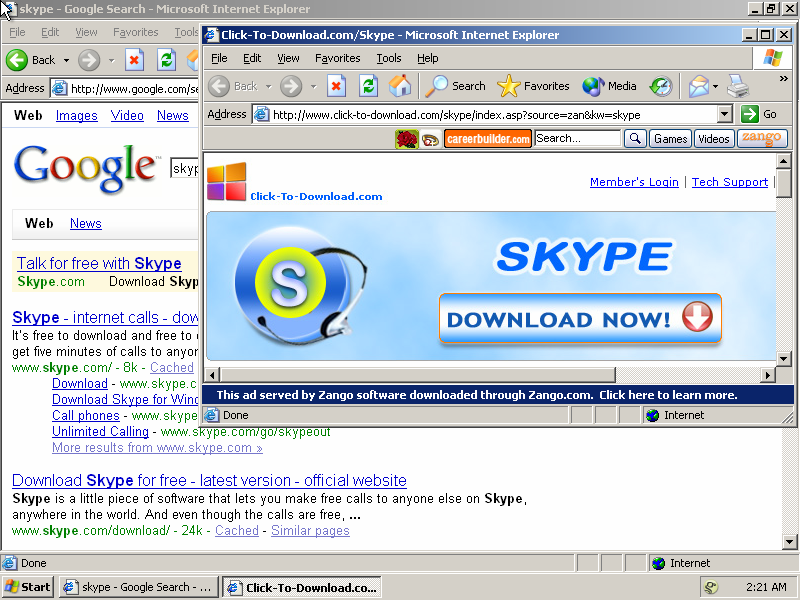Open Search pane in Click-To-Download window
Viewport: 800px width, 600px height.
point(456,86)
